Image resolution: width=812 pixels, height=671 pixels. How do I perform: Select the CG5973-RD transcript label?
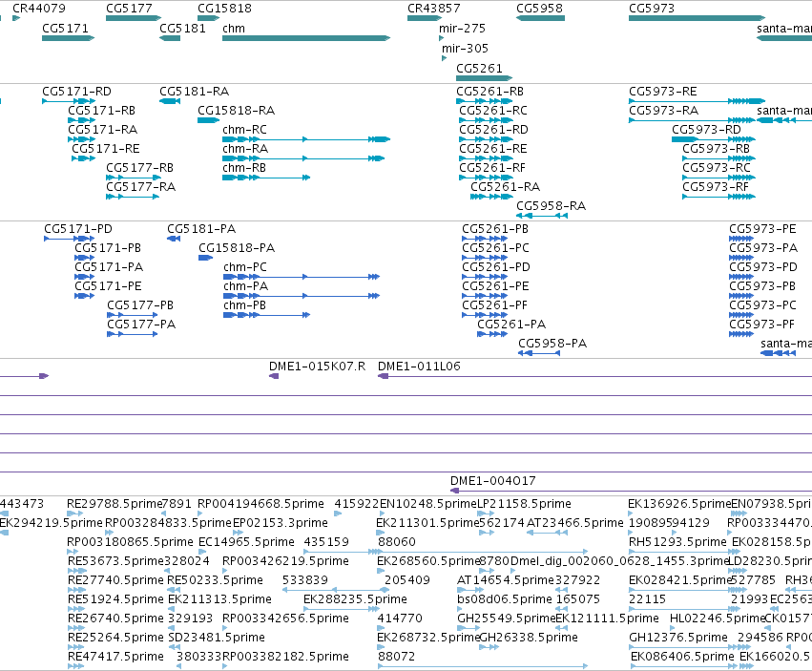[706, 130]
